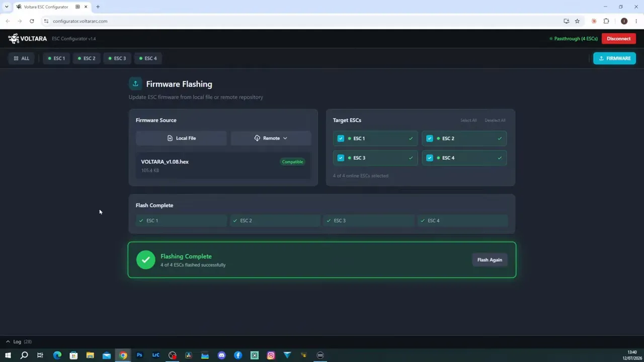Viewport: 644px width, 362px height.
Task: Open Instagram from the taskbar
Action: tap(271, 355)
